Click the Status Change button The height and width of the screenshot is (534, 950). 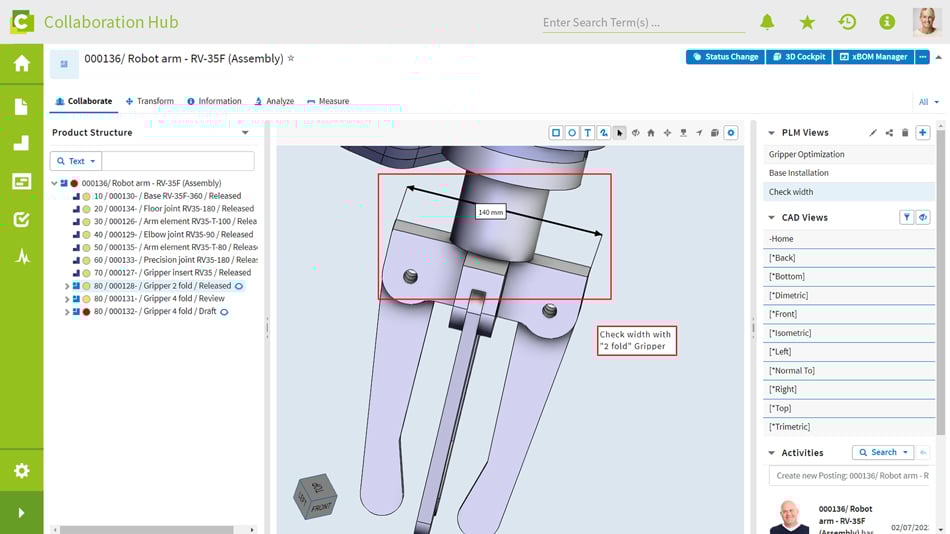[x=725, y=57]
